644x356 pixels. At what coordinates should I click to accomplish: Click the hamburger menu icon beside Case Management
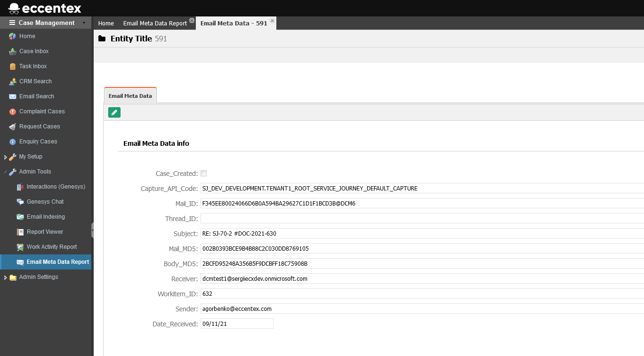tap(12, 23)
